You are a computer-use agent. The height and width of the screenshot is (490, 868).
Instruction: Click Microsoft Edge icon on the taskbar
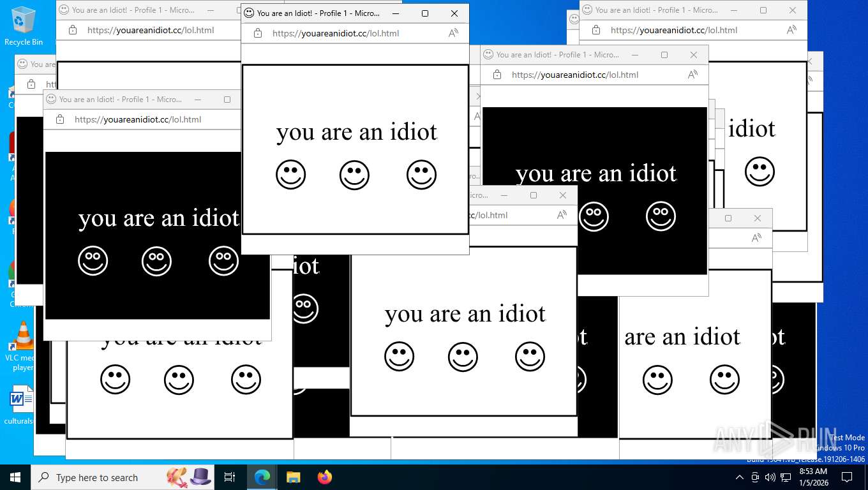click(x=262, y=477)
